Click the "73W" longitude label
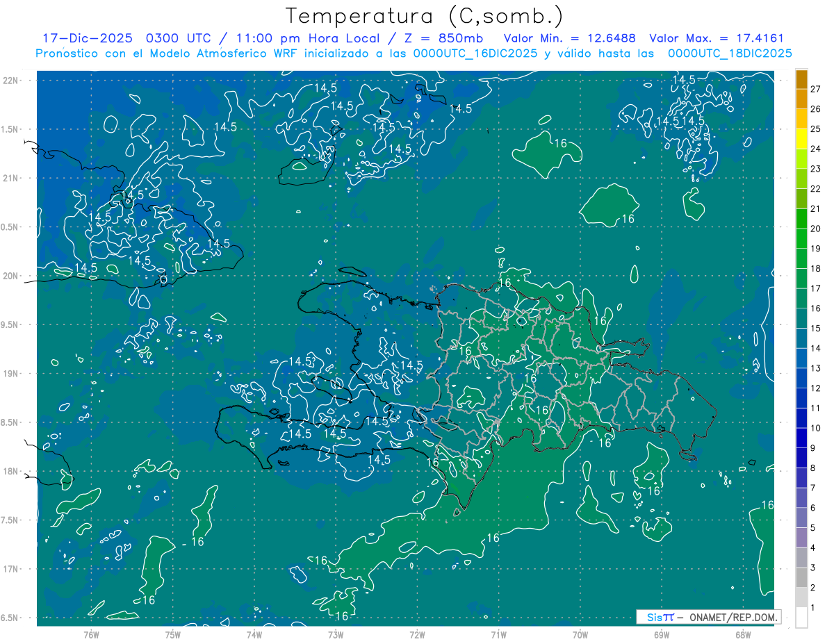This screenshot has height=644, width=834. (336, 634)
